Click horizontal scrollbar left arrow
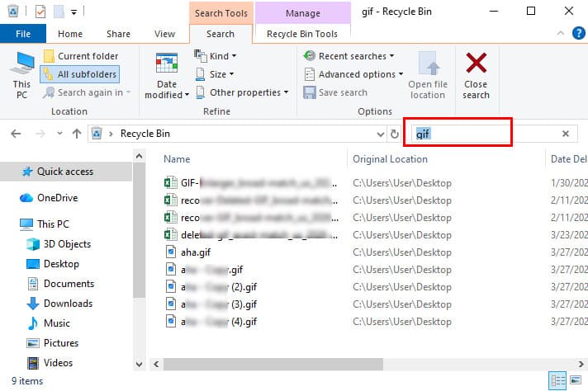This screenshot has width=588, height=391. pyautogui.click(x=156, y=364)
